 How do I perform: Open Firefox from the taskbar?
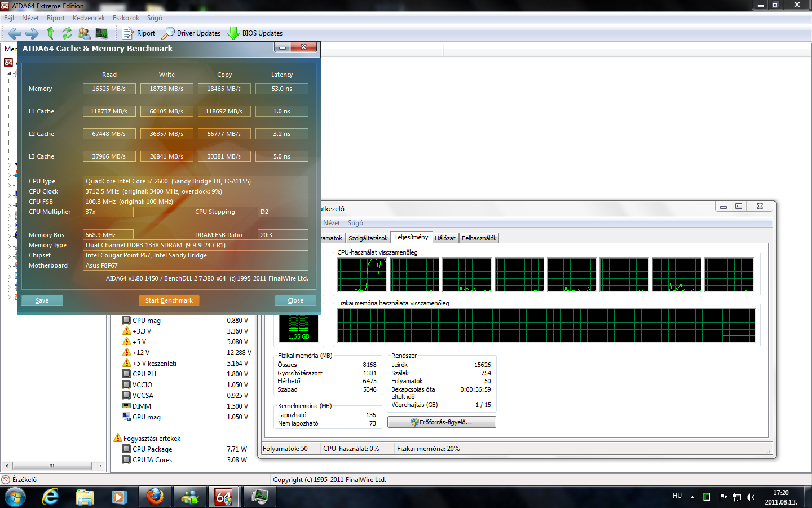click(x=155, y=497)
